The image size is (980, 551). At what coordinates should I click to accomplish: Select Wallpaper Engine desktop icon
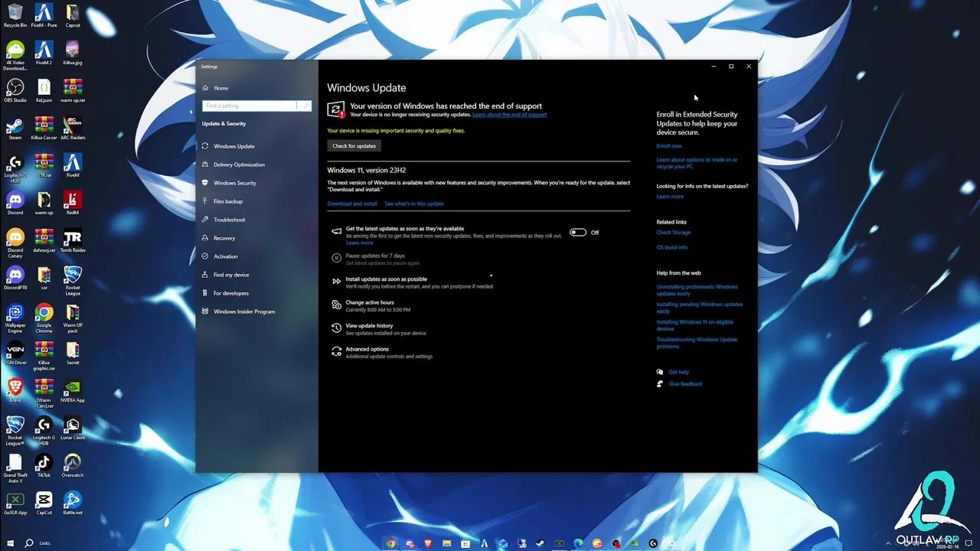pyautogui.click(x=15, y=318)
